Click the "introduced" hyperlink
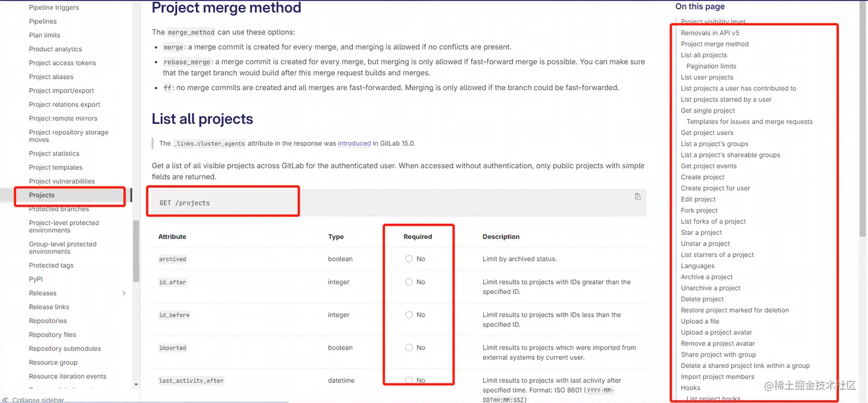This screenshot has height=403, width=868. coord(354,144)
